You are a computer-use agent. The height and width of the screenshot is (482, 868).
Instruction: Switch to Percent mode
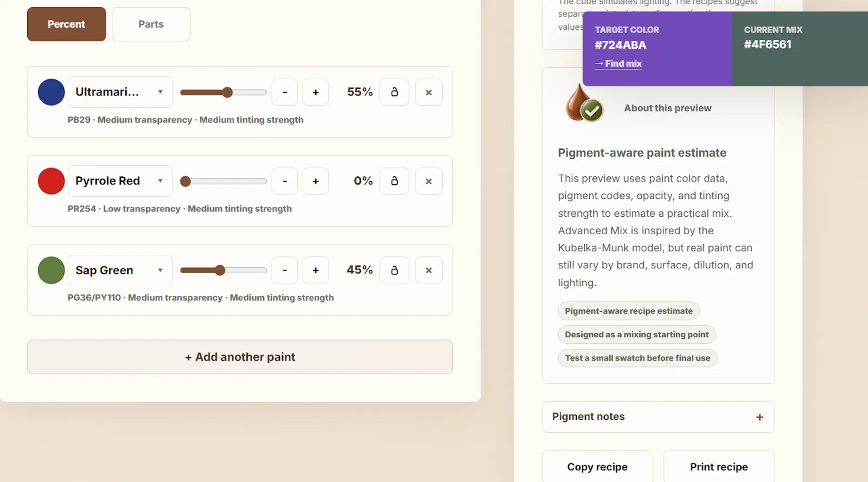[66, 24]
